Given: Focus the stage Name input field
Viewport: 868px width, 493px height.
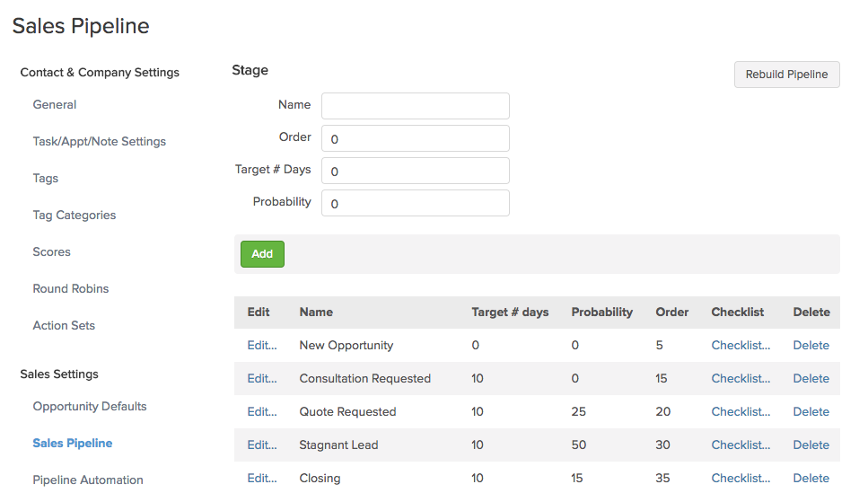Looking at the screenshot, I should pyautogui.click(x=415, y=106).
